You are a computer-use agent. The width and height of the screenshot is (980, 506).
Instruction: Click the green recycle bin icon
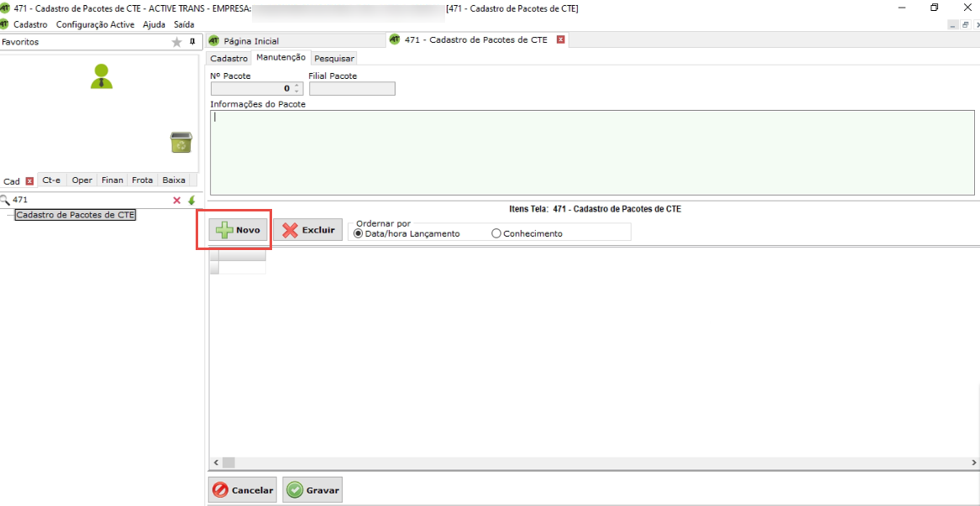pyautogui.click(x=181, y=143)
